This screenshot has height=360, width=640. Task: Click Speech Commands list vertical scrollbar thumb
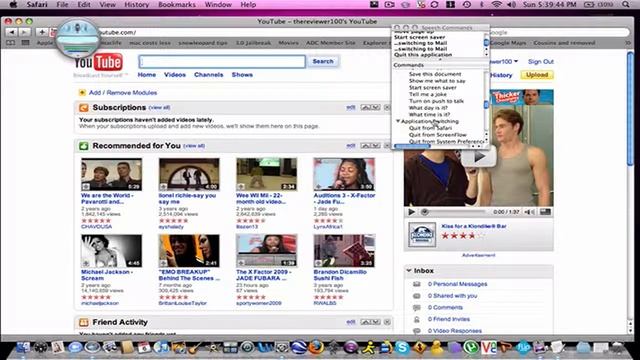486,105
